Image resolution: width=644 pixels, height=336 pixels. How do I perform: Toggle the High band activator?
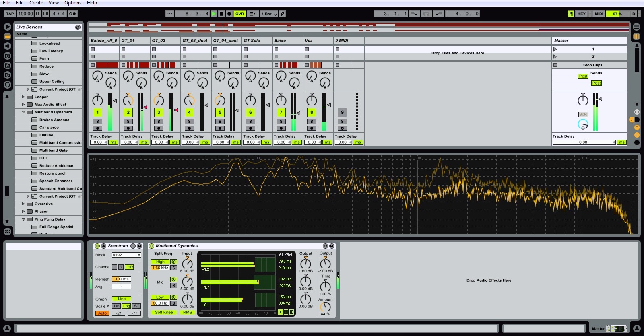point(173,262)
